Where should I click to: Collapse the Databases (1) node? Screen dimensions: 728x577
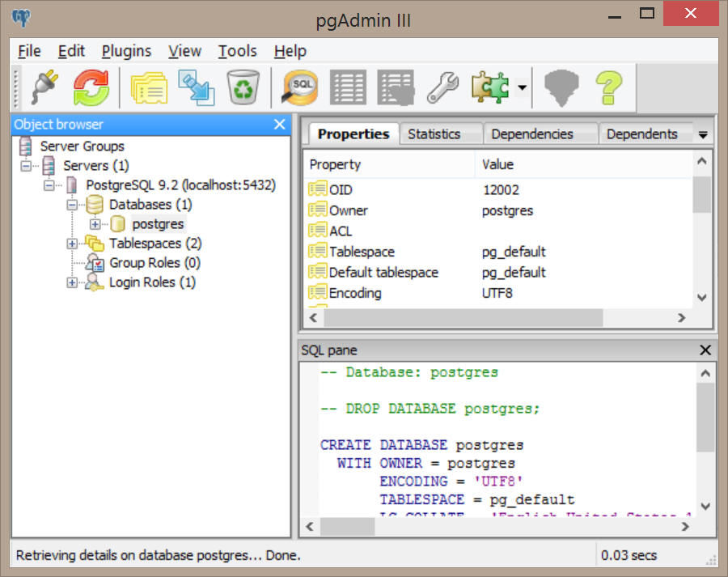(x=72, y=205)
